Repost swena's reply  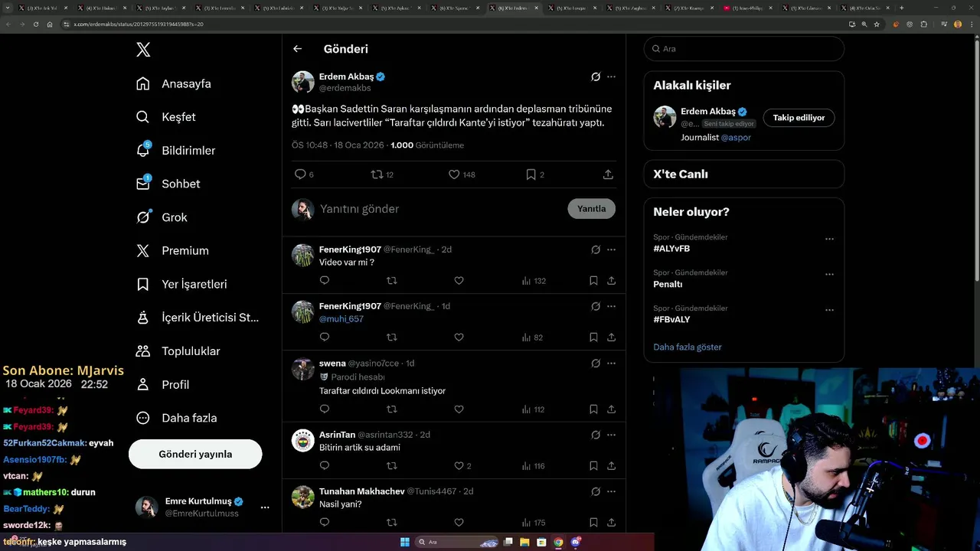[x=392, y=409]
